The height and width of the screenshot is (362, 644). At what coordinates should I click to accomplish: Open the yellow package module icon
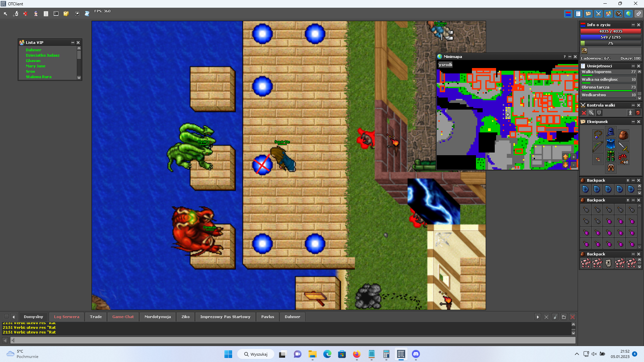pos(66,14)
